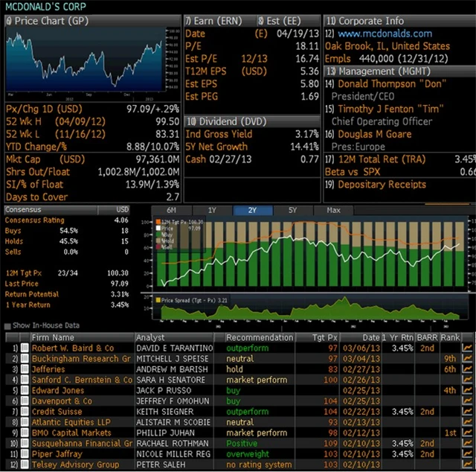Switch the chart to the 5Y tab

292,210
